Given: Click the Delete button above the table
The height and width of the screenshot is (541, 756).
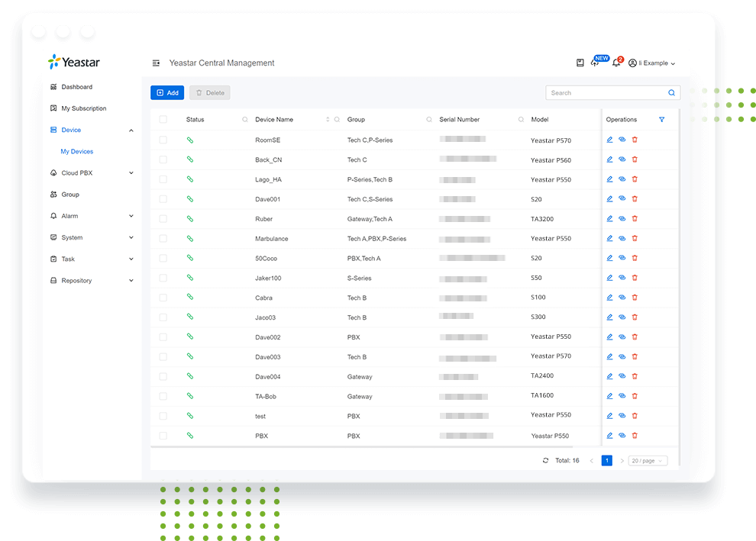Looking at the screenshot, I should [210, 93].
